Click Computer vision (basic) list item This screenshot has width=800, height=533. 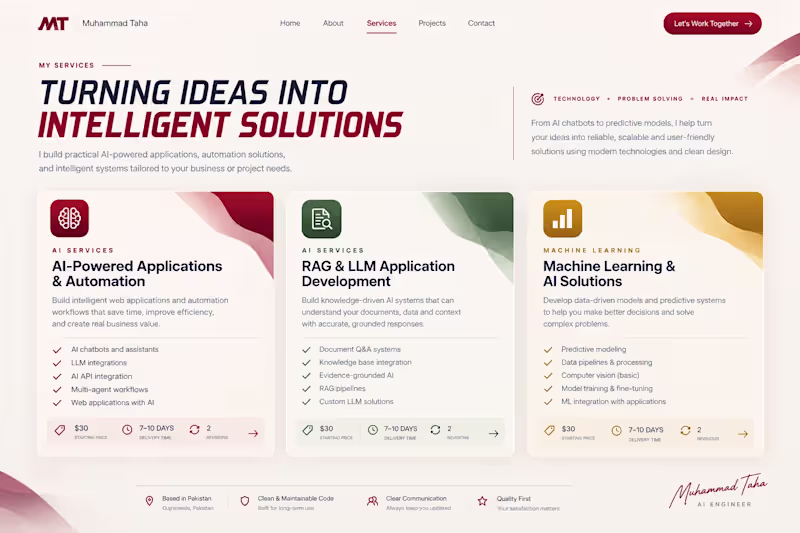pyautogui.click(x=600, y=375)
